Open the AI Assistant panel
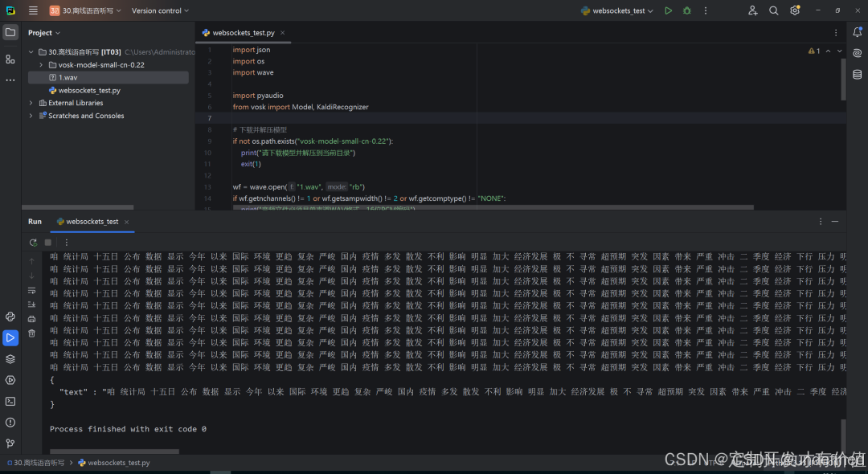Viewport: 868px width, 474px height. pos(857,53)
